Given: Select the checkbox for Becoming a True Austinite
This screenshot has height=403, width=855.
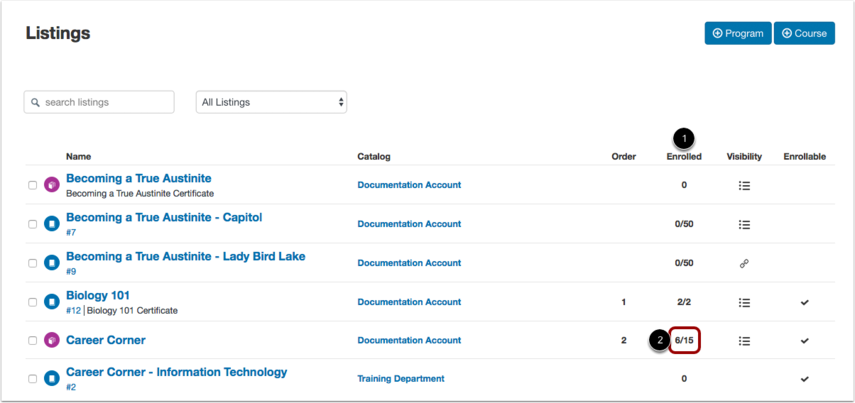Looking at the screenshot, I should (33, 185).
